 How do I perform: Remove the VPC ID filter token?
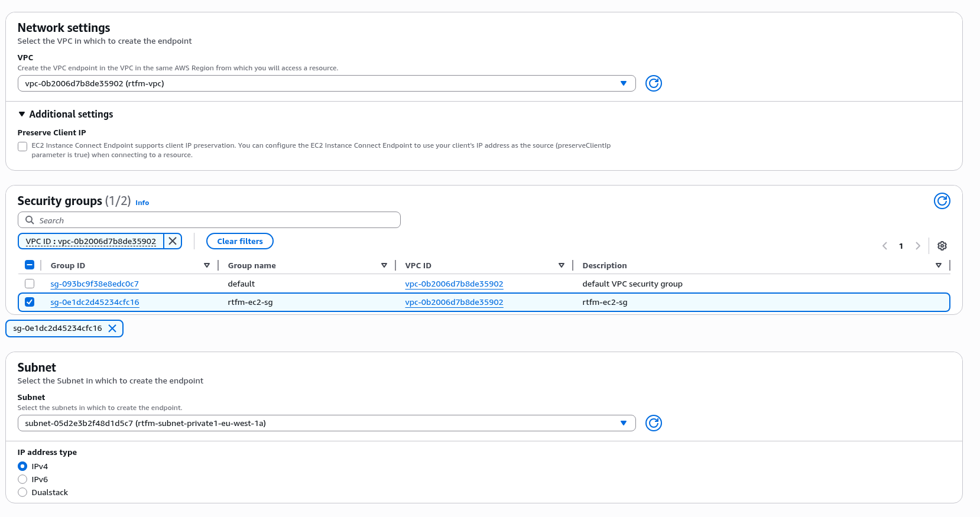pyautogui.click(x=173, y=241)
